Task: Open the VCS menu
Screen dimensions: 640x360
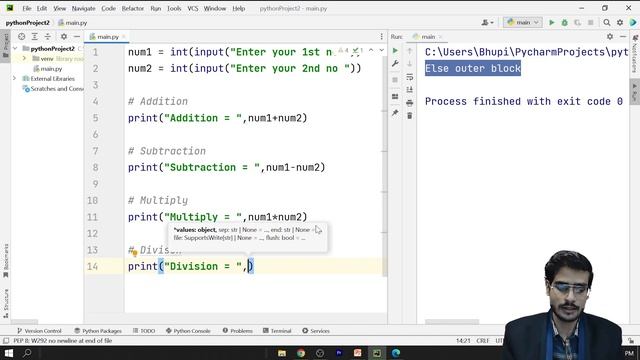Action: pos(193,8)
